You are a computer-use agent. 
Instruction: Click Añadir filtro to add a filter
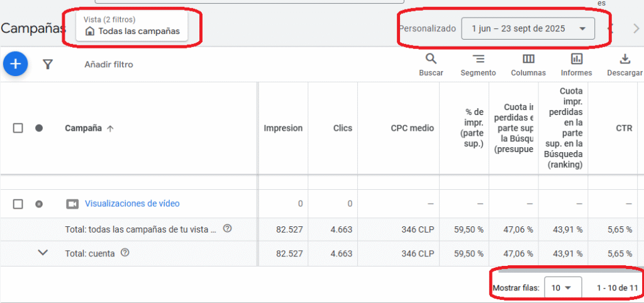click(x=109, y=64)
